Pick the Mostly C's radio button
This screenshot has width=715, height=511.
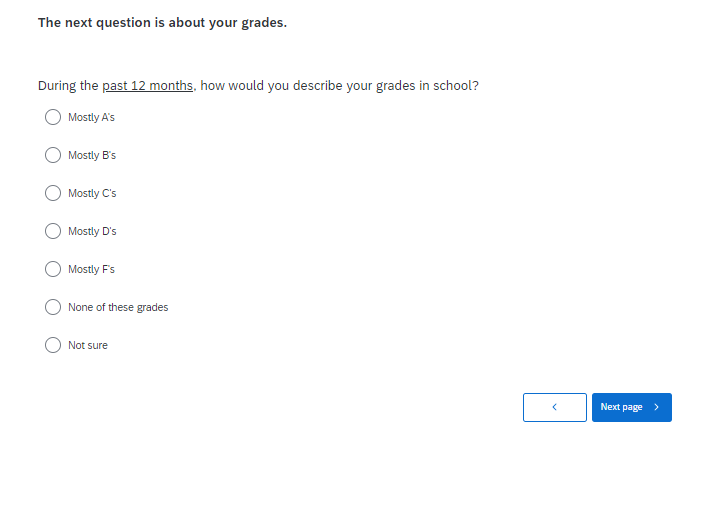click(53, 193)
